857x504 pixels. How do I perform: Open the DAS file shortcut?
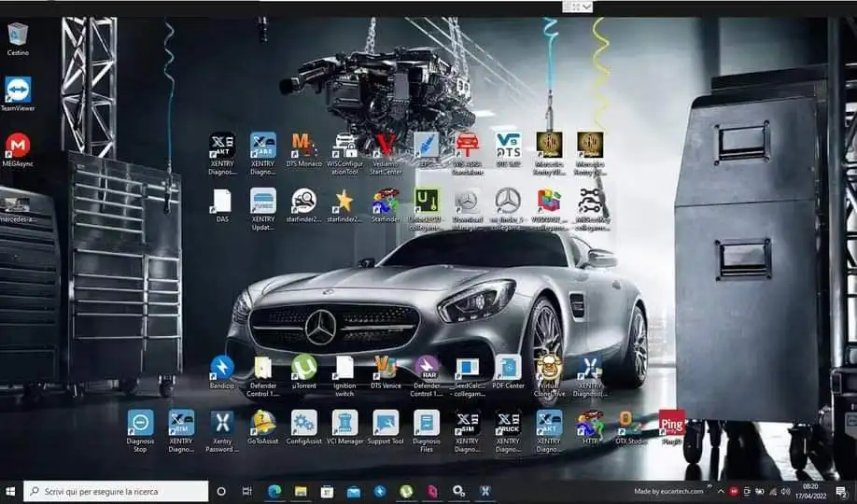(222, 205)
